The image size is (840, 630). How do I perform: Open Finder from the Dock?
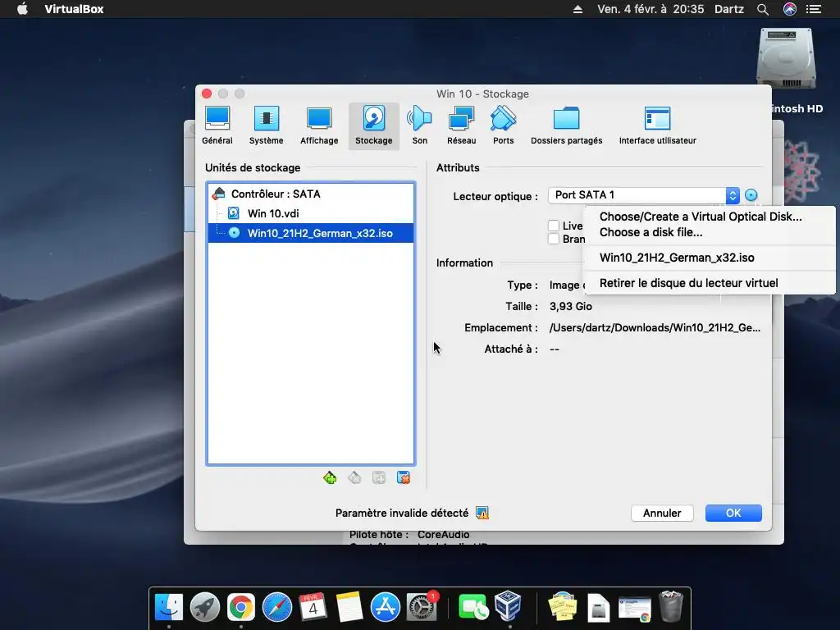click(x=169, y=608)
